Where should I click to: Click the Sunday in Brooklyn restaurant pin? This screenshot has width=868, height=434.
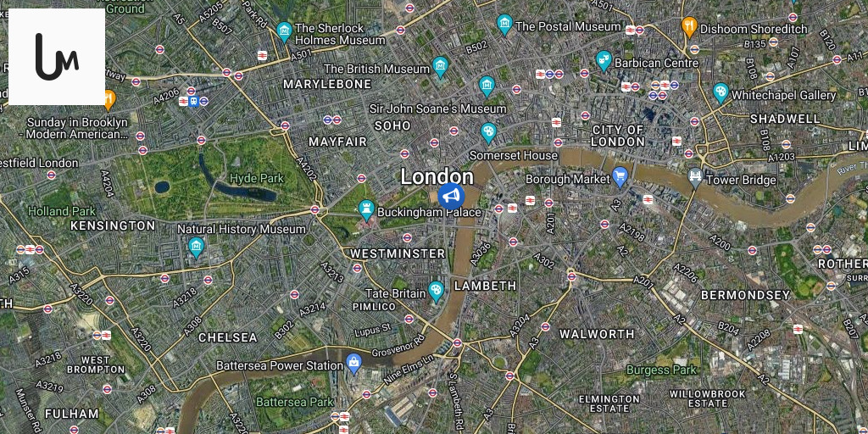pyautogui.click(x=109, y=100)
